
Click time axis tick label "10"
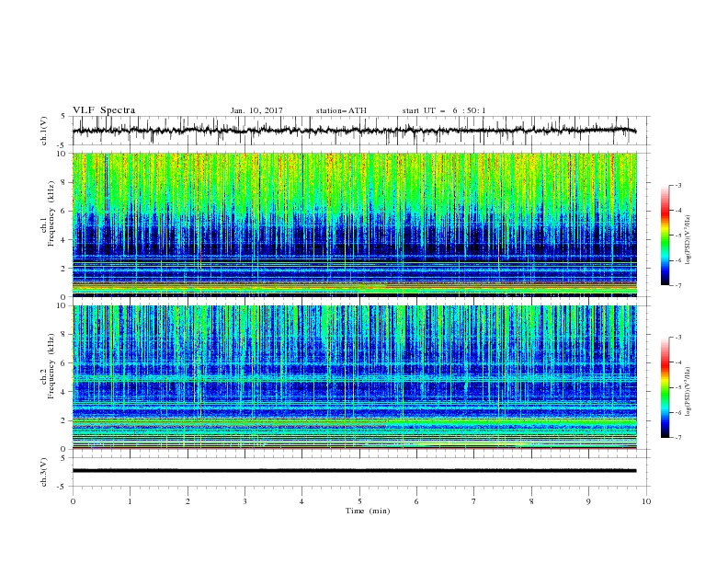point(646,501)
